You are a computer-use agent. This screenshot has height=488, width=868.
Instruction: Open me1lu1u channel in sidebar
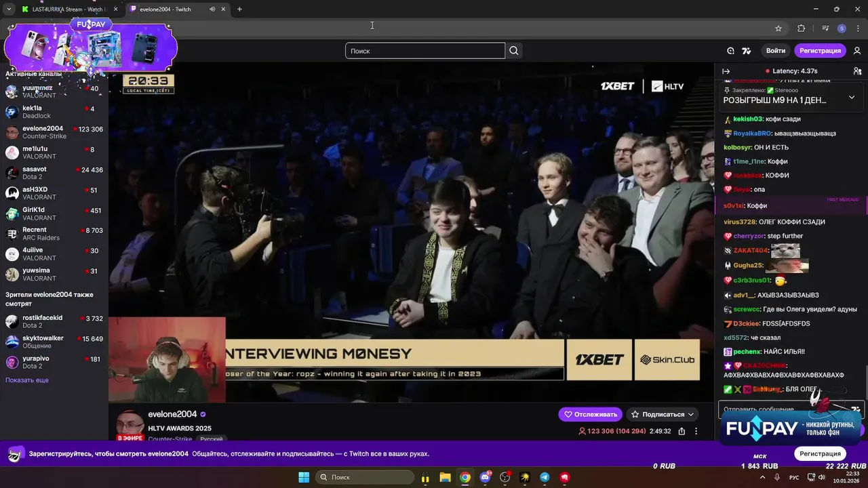tap(54, 152)
